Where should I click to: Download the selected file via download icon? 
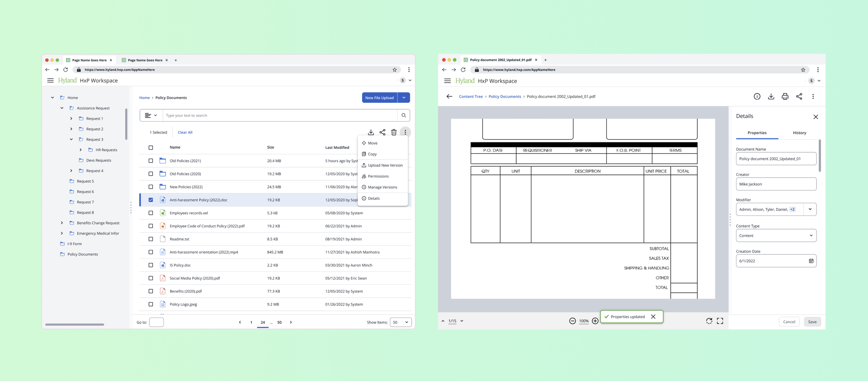click(x=371, y=132)
